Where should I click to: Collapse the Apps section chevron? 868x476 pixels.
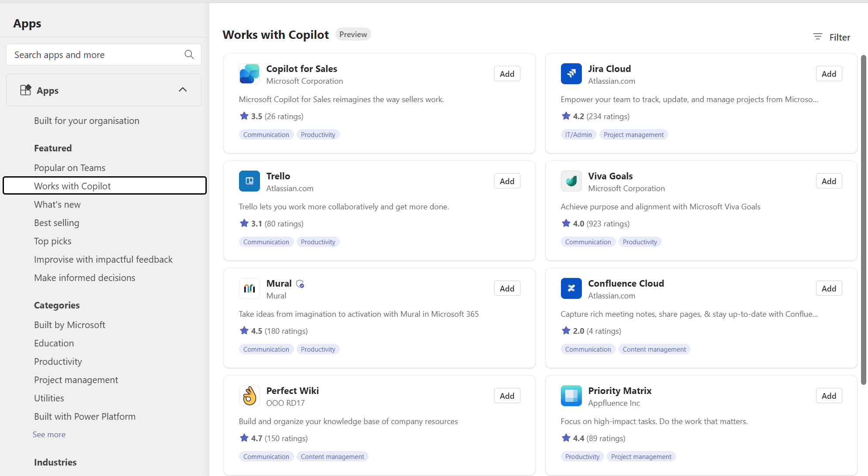click(x=183, y=90)
